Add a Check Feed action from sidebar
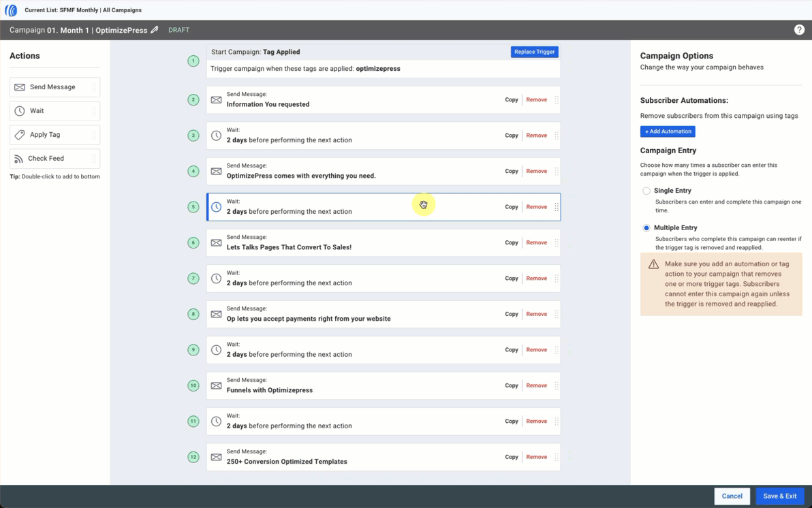This screenshot has height=508, width=812. click(x=55, y=159)
